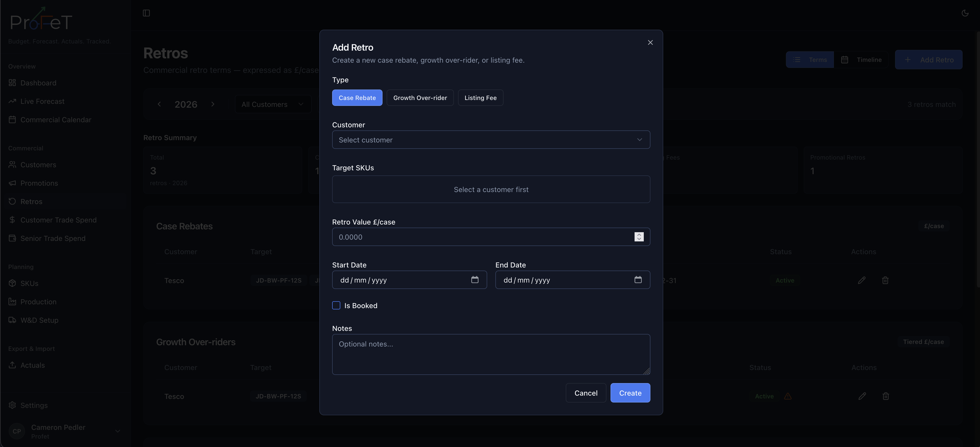Toggle the sidebar panel icon

146,13
